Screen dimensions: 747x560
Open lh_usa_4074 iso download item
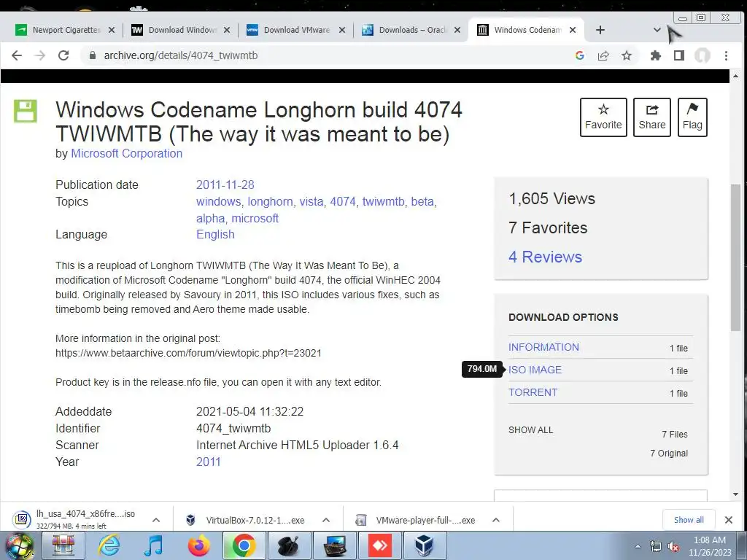pos(79,519)
